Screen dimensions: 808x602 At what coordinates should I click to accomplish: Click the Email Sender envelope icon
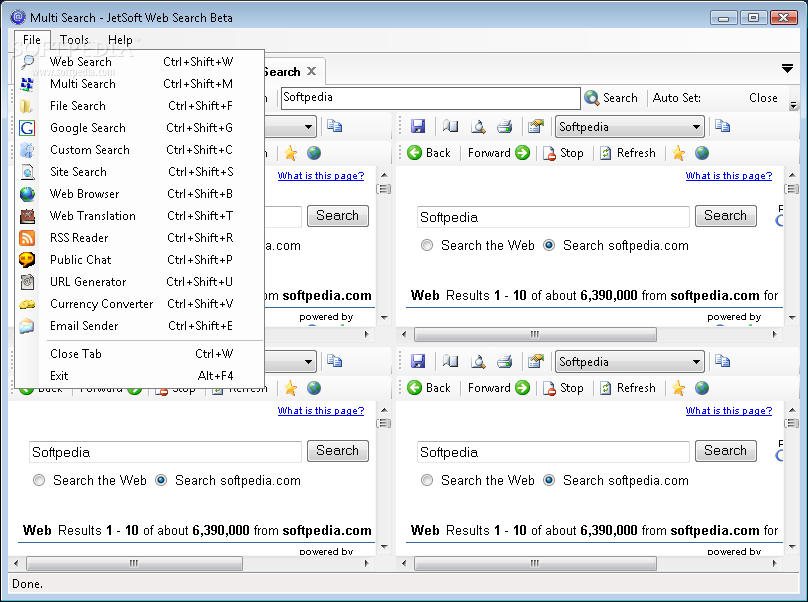(x=27, y=326)
